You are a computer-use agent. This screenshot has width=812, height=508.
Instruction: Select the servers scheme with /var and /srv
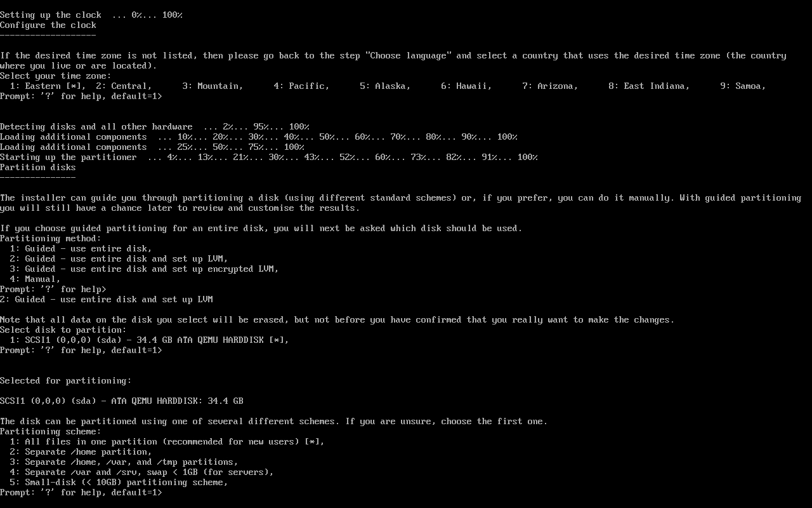(141, 472)
